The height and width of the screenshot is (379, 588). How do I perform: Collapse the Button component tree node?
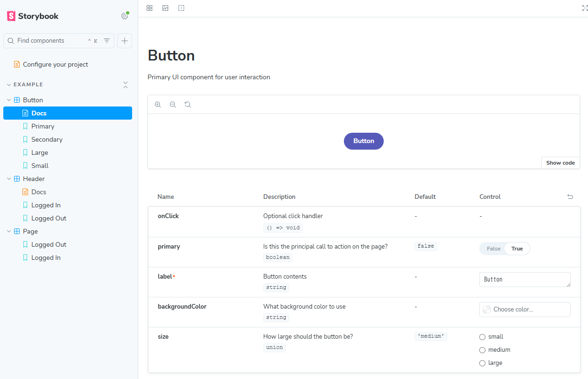[9, 100]
